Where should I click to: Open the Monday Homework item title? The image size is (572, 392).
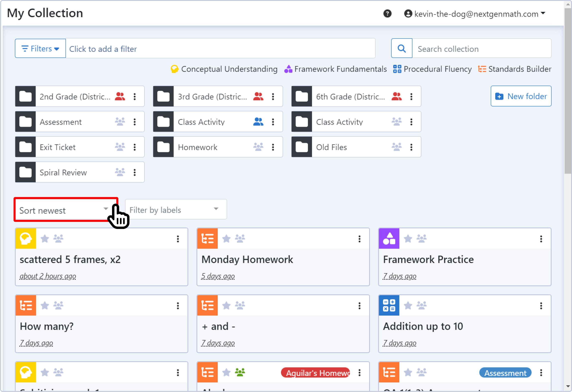247,260
